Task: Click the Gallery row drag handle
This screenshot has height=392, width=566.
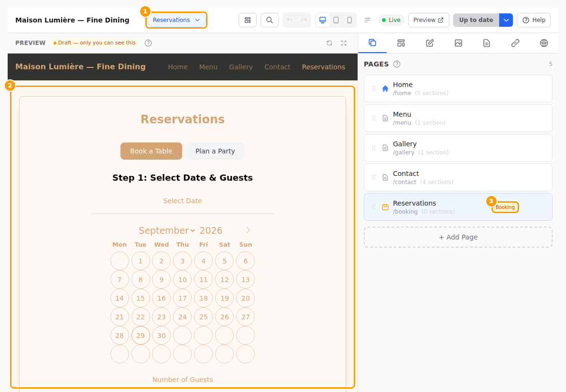Action: click(374, 148)
